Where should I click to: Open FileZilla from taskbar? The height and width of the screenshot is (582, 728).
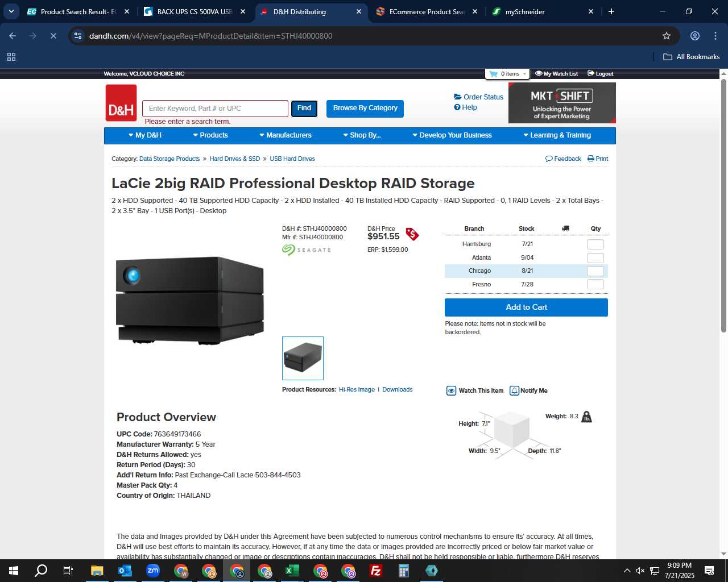[x=376, y=571]
